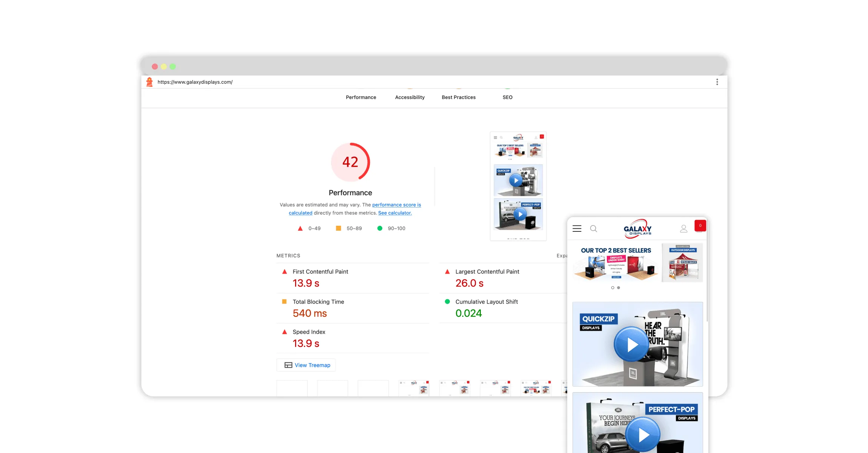Click the 540 ms value
868x453 pixels.
point(310,313)
